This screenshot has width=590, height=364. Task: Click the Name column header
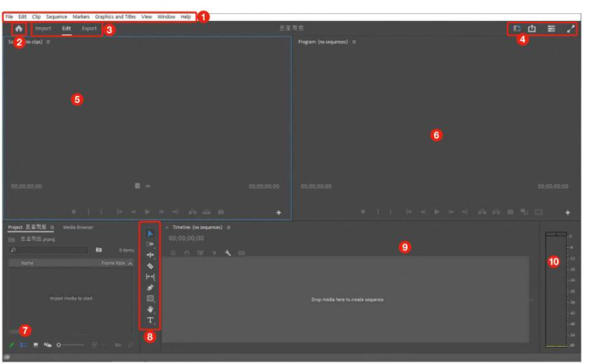[x=27, y=263]
